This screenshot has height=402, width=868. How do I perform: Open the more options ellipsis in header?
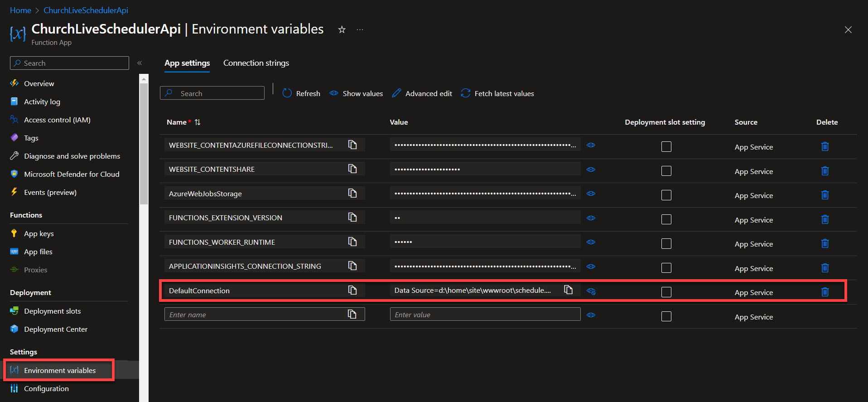pos(360,30)
